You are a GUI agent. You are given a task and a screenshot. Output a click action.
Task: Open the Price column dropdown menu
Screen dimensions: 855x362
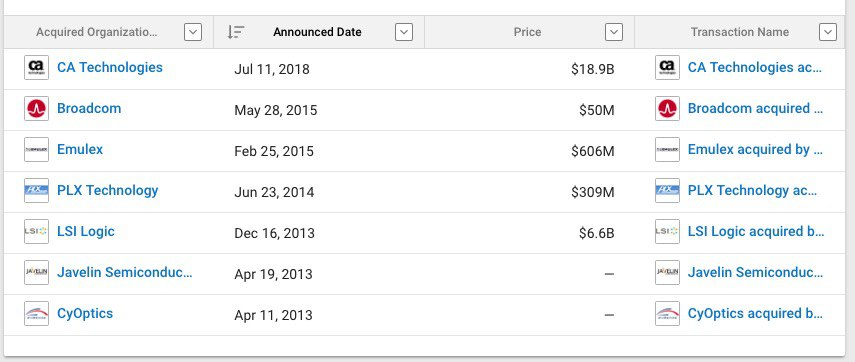tap(614, 32)
